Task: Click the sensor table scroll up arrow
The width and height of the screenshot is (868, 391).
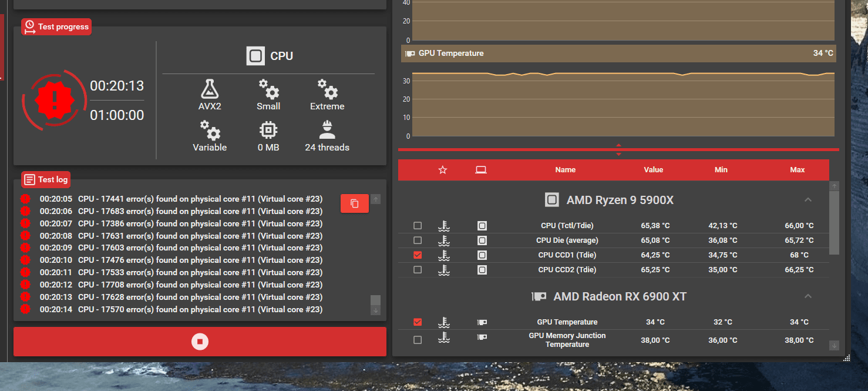Action: tap(834, 186)
